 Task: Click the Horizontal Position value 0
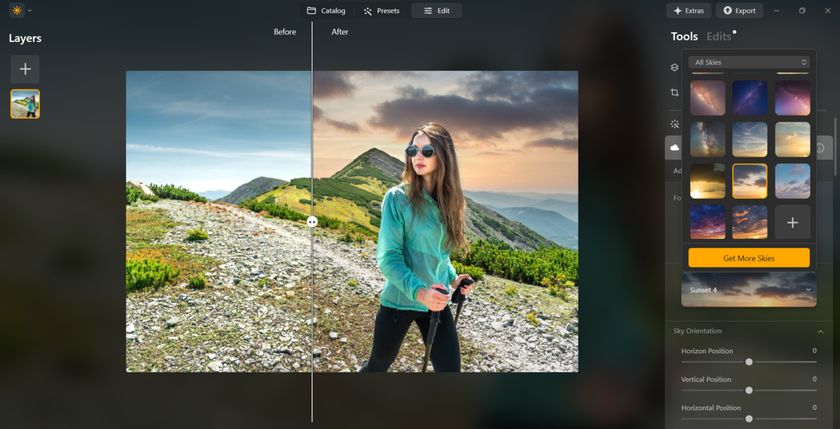(814, 408)
